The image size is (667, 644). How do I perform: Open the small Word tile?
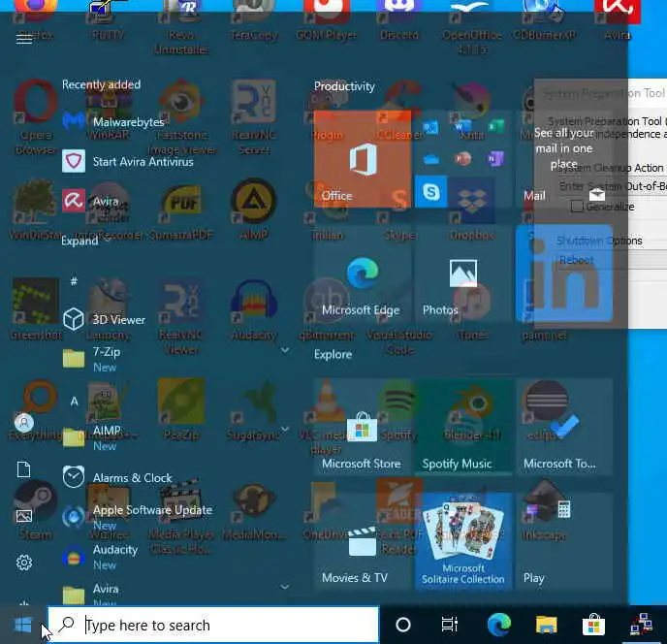click(462, 127)
